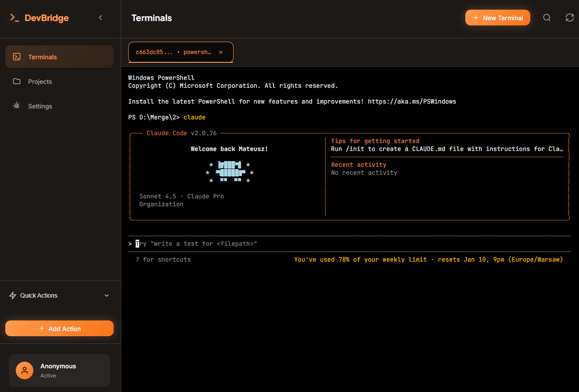Click the Quick Actions lightning bolt icon
Image resolution: width=579 pixels, height=392 pixels.
[x=13, y=295]
